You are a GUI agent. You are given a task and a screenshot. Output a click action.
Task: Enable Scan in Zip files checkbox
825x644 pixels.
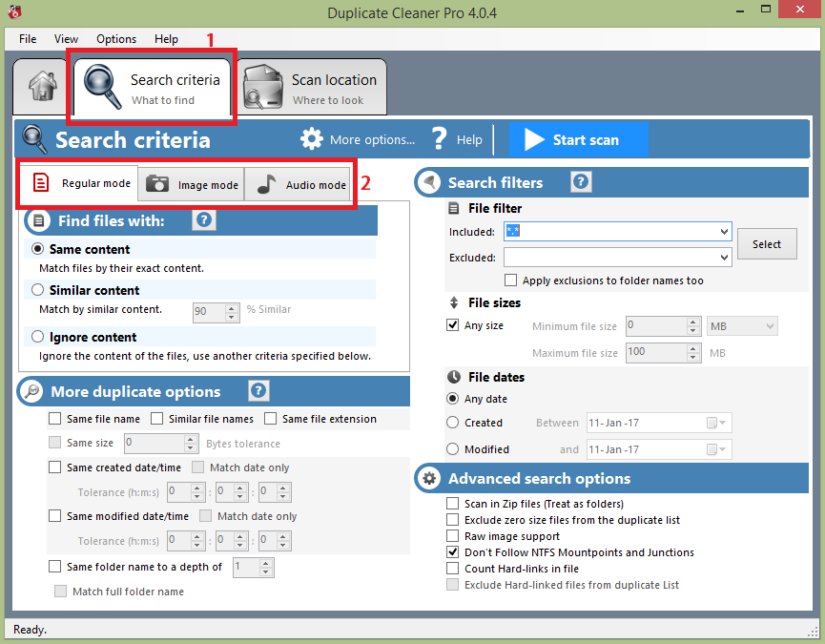pos(453,504)
